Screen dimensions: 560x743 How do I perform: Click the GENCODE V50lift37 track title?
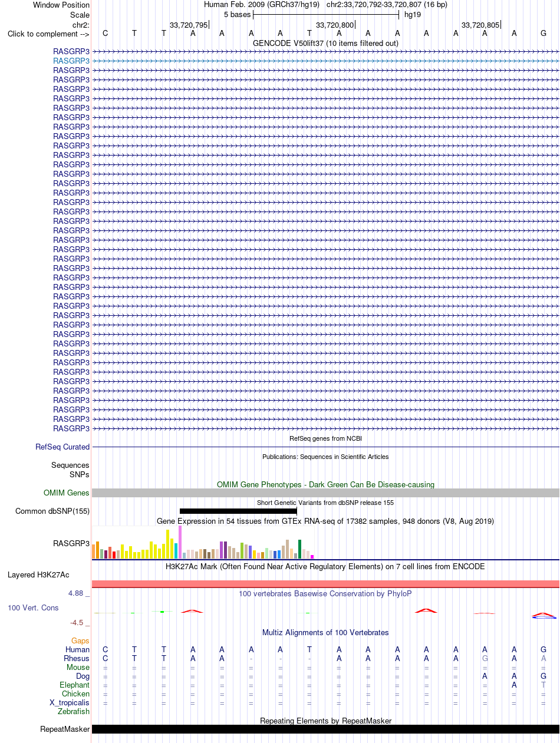325,44
